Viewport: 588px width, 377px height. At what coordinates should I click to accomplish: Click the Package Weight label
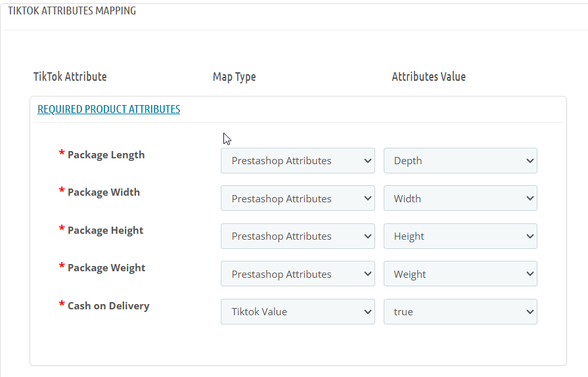[x=106, y=268]
